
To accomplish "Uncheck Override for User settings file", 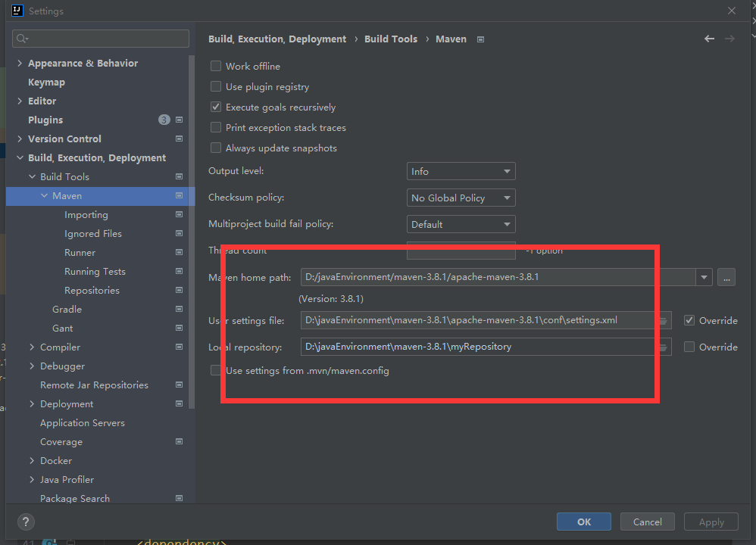I will [x=689, y=320].
